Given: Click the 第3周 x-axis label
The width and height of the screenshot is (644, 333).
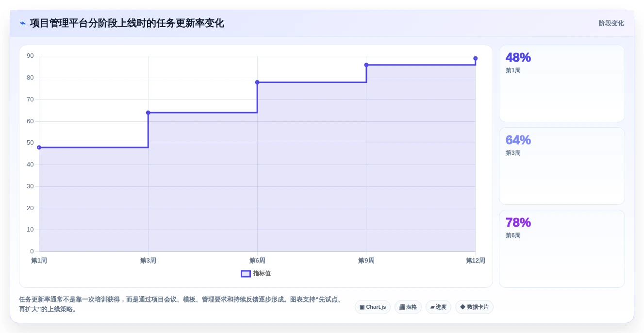Looking at the screenshot, I should pyautogui.click(x=148, y=261).
